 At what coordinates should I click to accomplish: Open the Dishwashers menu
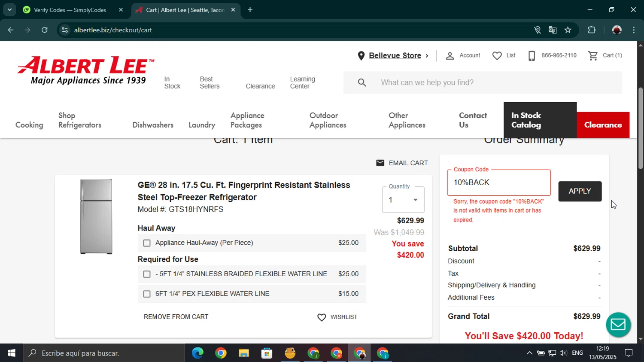(153, 125)
